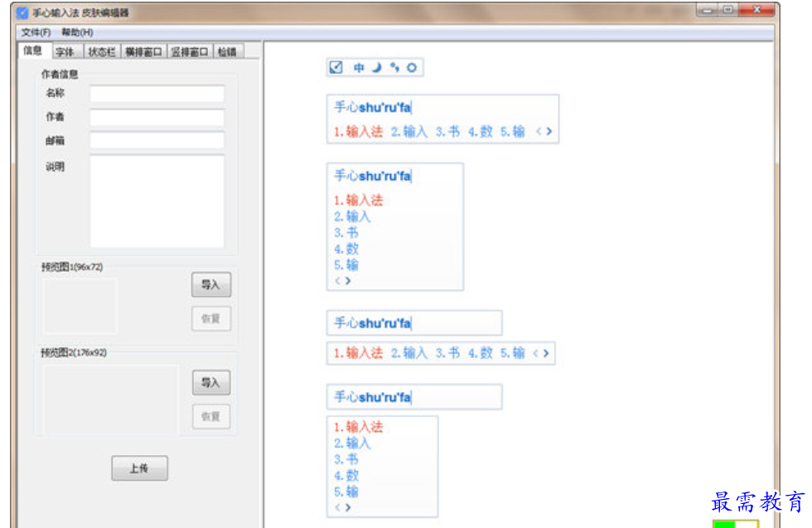Screen dimensions: 812x528
Task: Click the app icon in the title bar
Action: pyautogui.click(x=22, y=12)
